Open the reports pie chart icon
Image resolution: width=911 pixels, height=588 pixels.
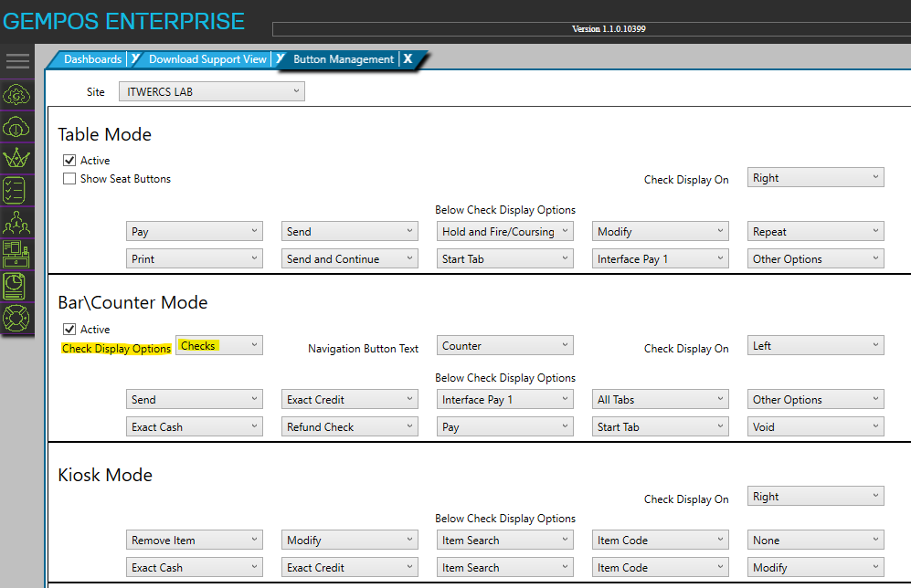(x=18, y=286)
